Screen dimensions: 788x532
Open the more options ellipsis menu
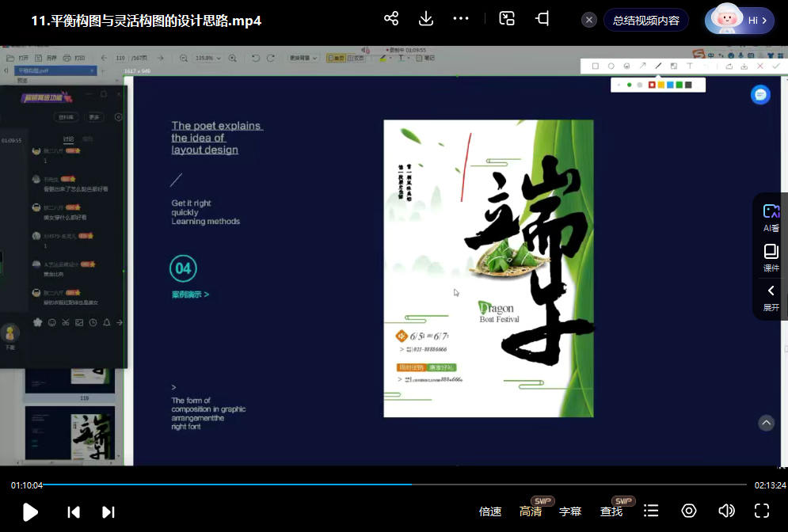[461, 19]
